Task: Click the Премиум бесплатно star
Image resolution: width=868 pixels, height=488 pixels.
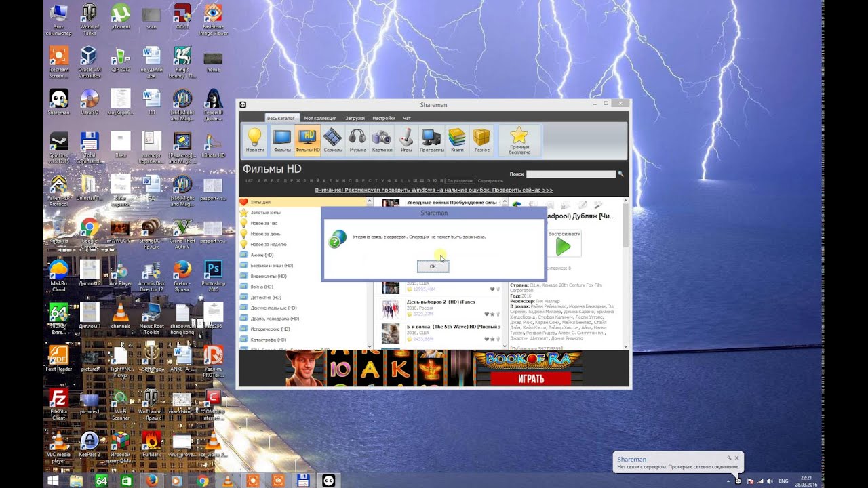Action: coord(519,140)
